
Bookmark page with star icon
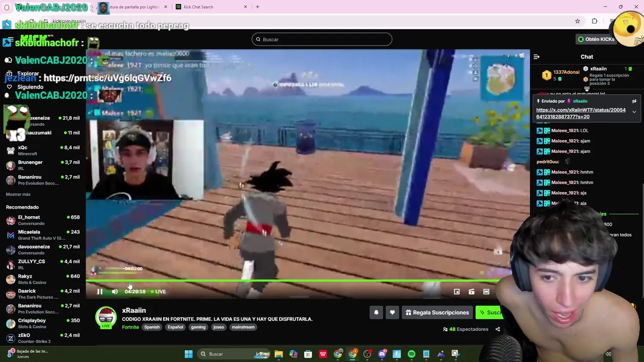pyautogui.click(x=578, y=21)
